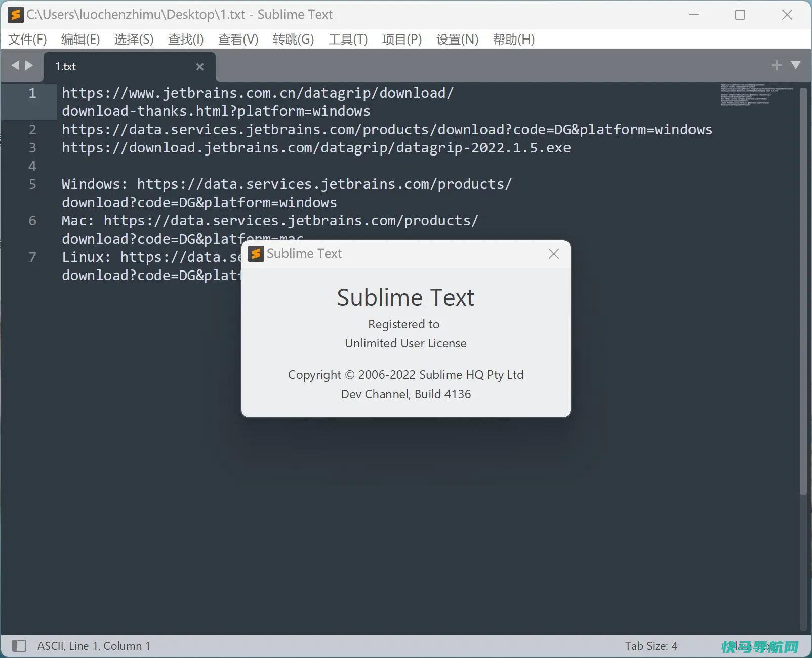Screen dimensions: 812x658
Task: Click line number 5 in gutter
Action: tap(32, 184)
